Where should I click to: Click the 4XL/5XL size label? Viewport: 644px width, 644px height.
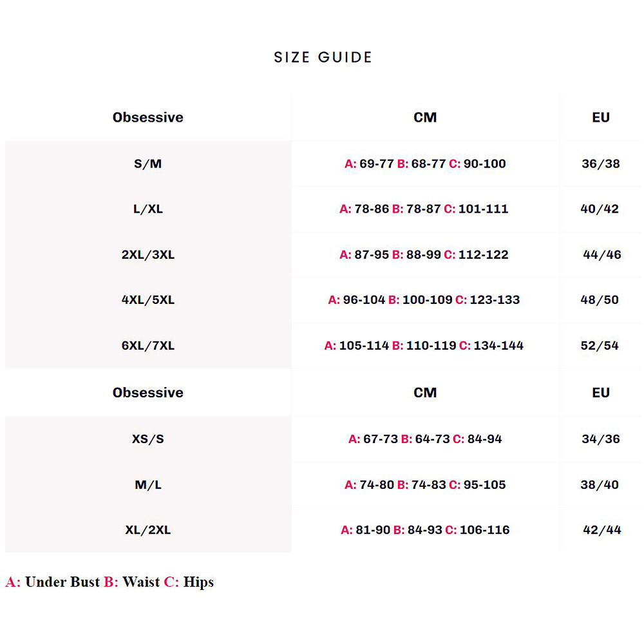coord(147,299)
